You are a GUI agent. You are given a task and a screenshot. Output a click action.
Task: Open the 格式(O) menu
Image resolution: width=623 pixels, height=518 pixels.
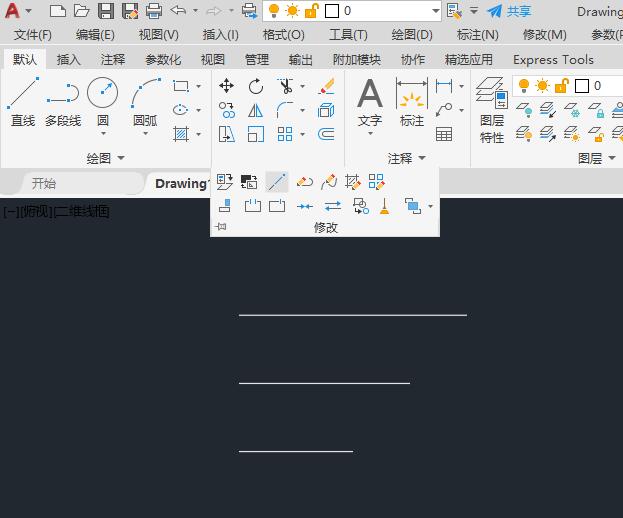284,35
